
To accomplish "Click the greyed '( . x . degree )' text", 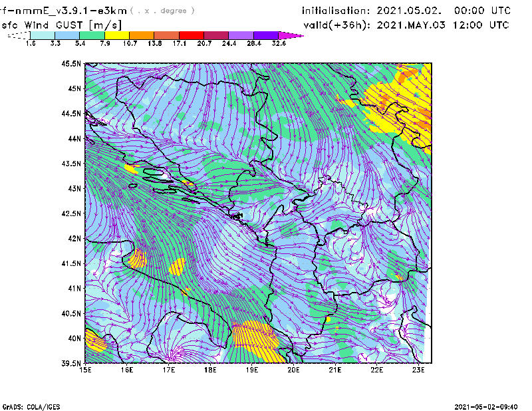I will point(162,11).
